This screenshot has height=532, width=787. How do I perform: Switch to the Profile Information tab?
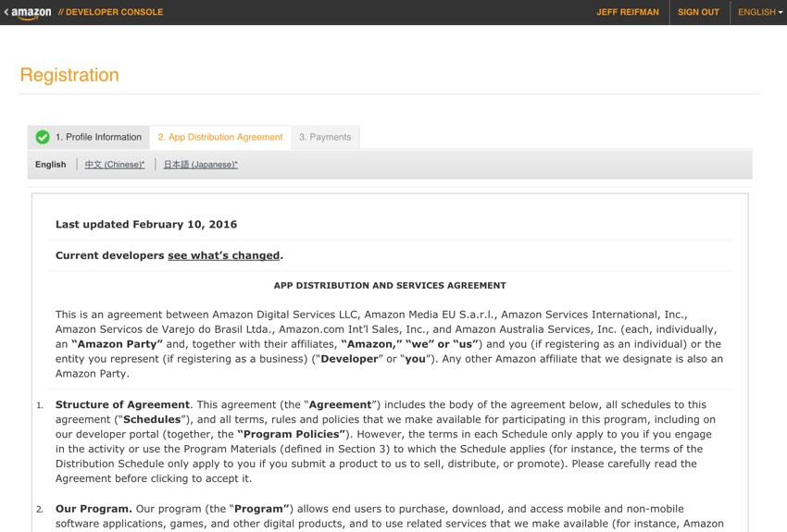tap(89, 137)
